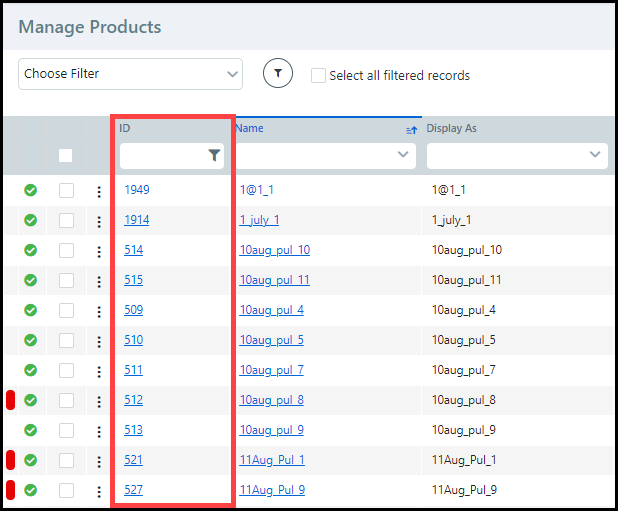Expand the Display As filter dropdown
The width and height of the screenshot is (618, 511).
[x=597, y=155]
